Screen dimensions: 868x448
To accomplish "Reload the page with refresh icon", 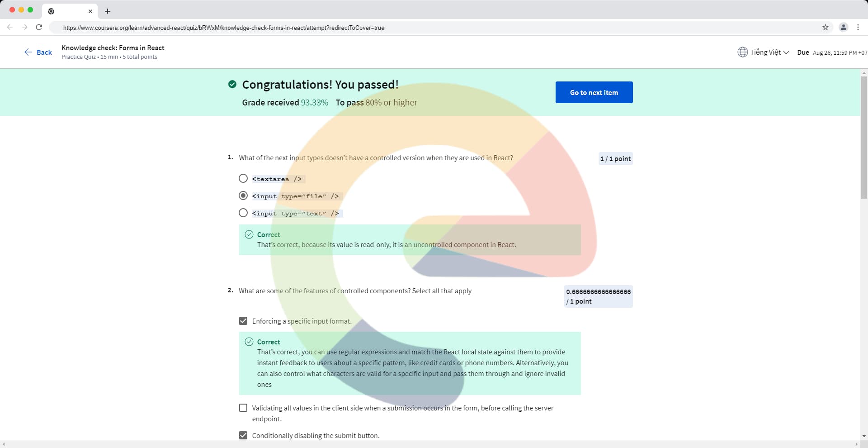I will pos(39,27).
